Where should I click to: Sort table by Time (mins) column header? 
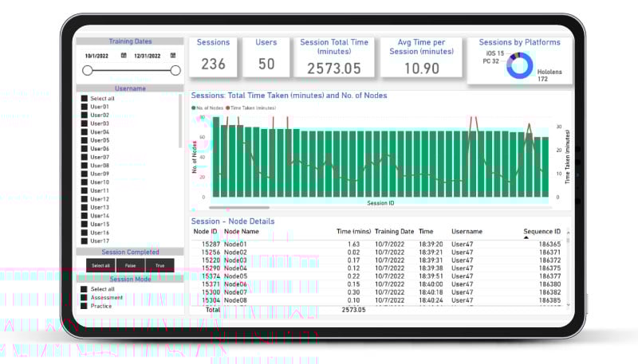pos(353,232)
